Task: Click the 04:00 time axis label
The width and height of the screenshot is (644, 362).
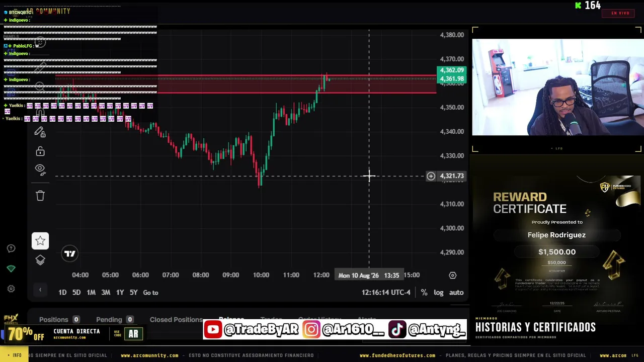Action: 80,275
